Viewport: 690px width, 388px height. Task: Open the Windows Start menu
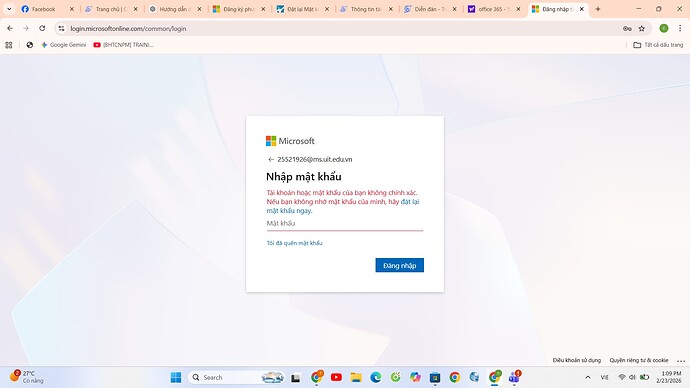176,377
